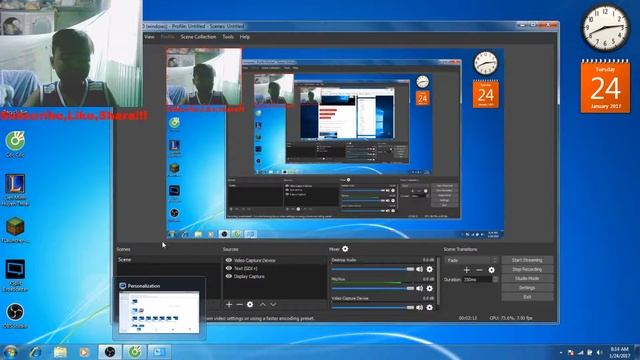
Task: Hide the Video Capture Device source
Action: point(229,260)
